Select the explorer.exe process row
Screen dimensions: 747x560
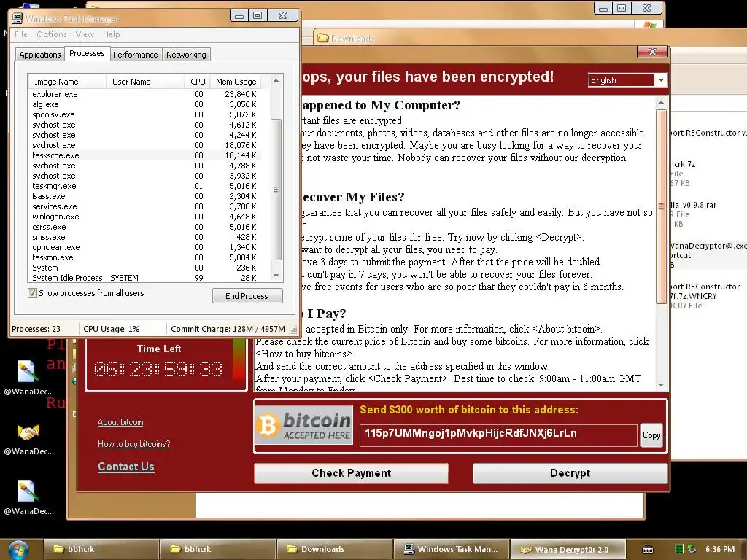click(x=144, y=94)
